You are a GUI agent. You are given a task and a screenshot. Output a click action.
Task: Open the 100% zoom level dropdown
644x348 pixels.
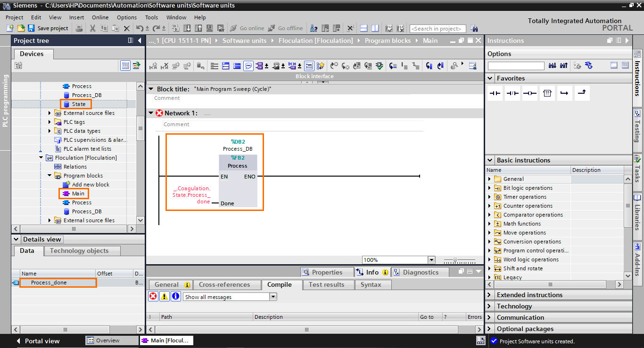coord(430,259)
